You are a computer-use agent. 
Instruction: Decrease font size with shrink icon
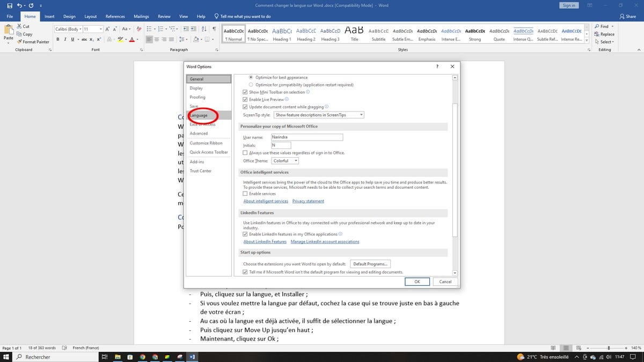click(x=115, y=29)
